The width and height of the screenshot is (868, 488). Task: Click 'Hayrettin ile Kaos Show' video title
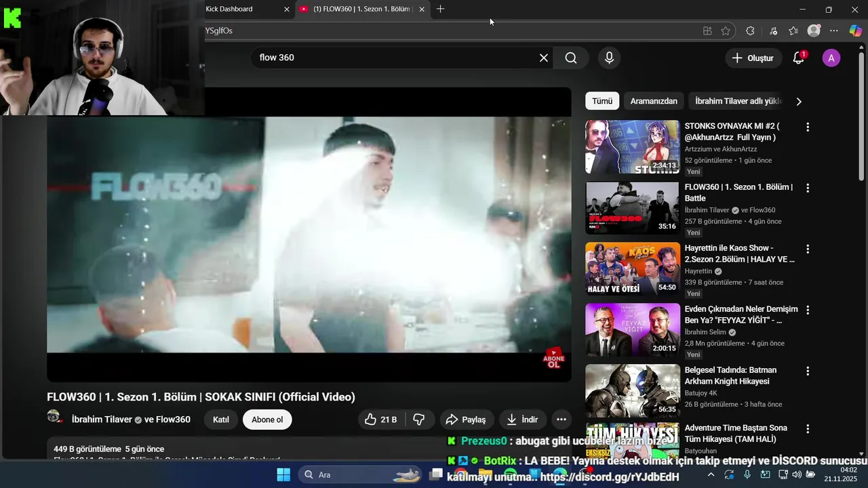click(739, 253)
